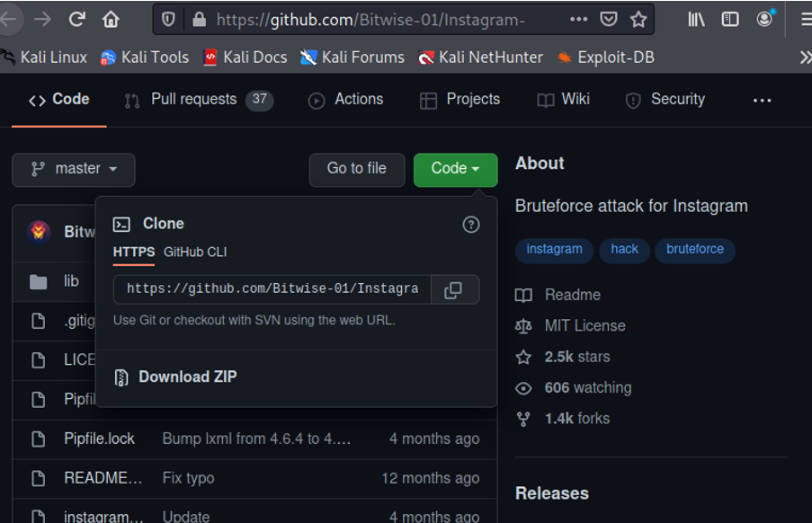812x523 pixels.
Task: Click the address bar URL
Action: pos(370,20)
